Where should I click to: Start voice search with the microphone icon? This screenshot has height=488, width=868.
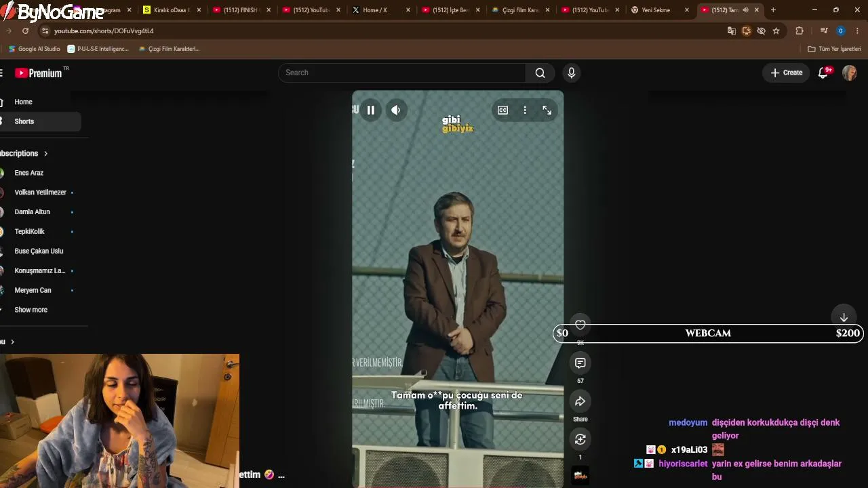tap(572, 73)
